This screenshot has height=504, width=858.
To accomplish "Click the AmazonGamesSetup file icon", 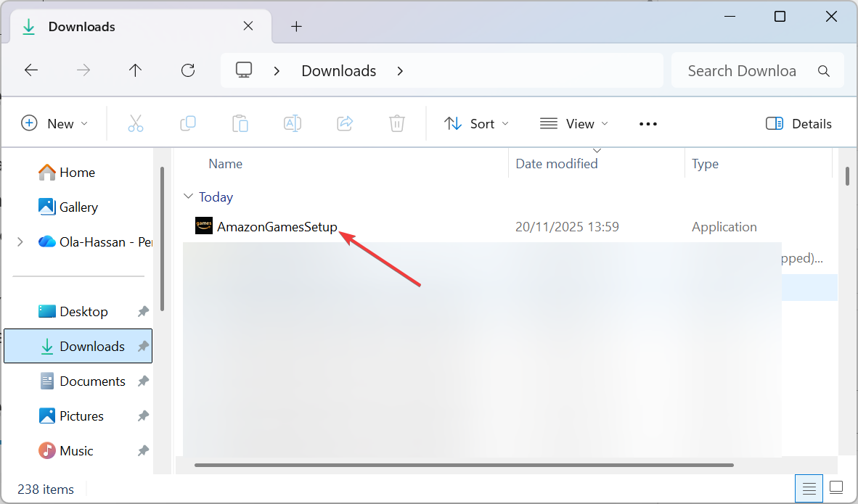I will [203, 226].
